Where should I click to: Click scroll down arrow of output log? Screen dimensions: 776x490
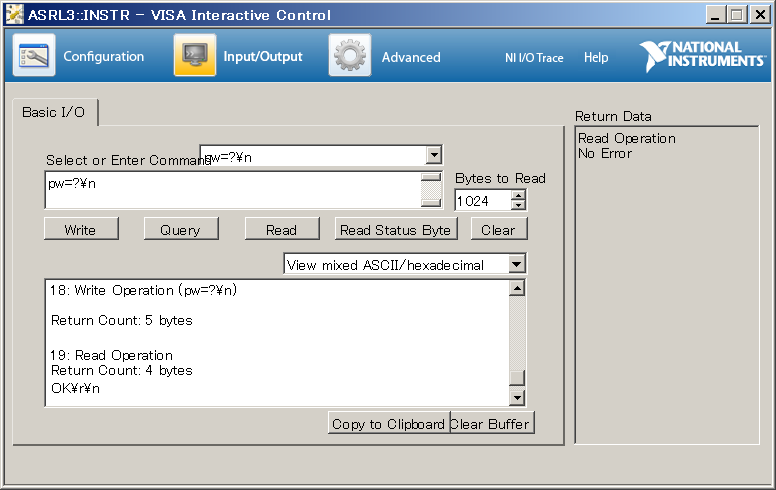[x=517, y=397]
